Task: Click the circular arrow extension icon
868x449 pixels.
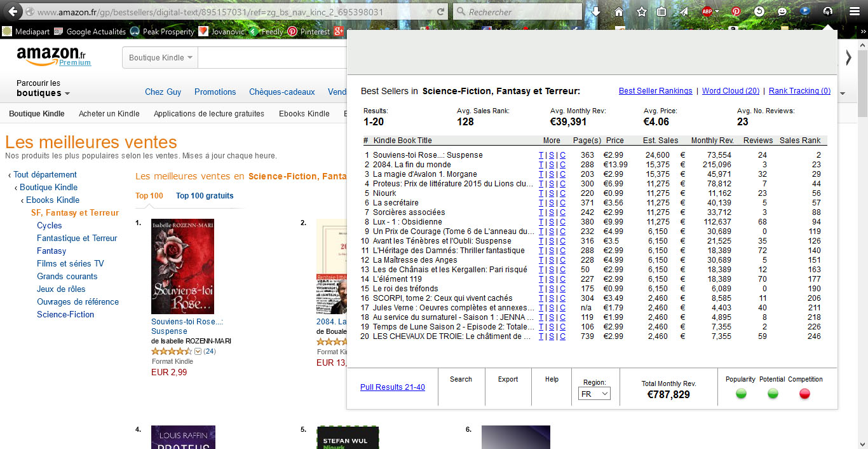Action: coord(759,11)
